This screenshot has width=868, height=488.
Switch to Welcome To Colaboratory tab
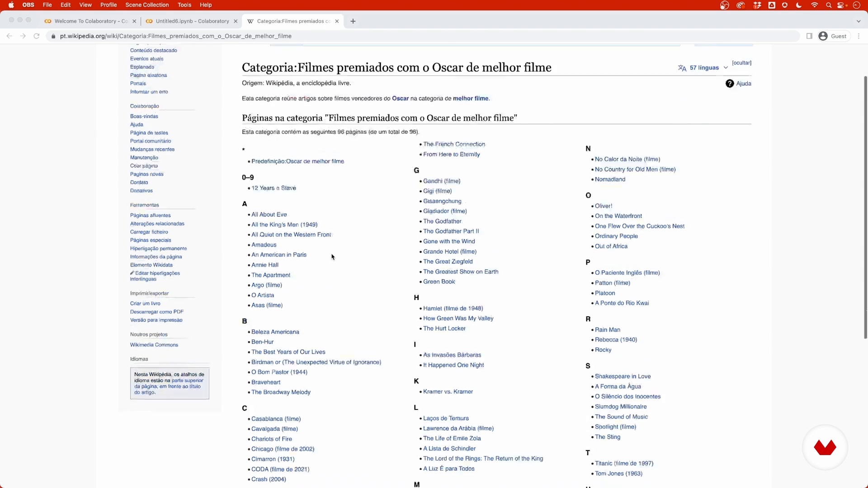(90, 21)
